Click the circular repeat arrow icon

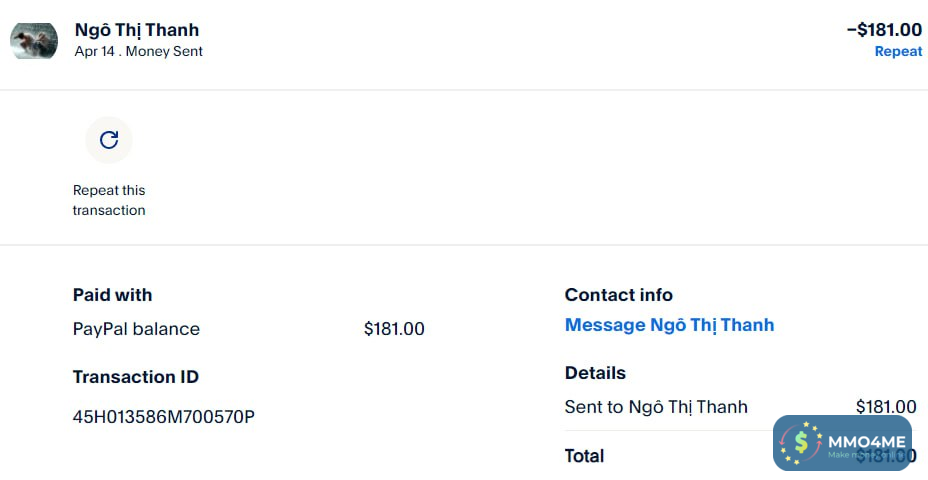(109, 140)
